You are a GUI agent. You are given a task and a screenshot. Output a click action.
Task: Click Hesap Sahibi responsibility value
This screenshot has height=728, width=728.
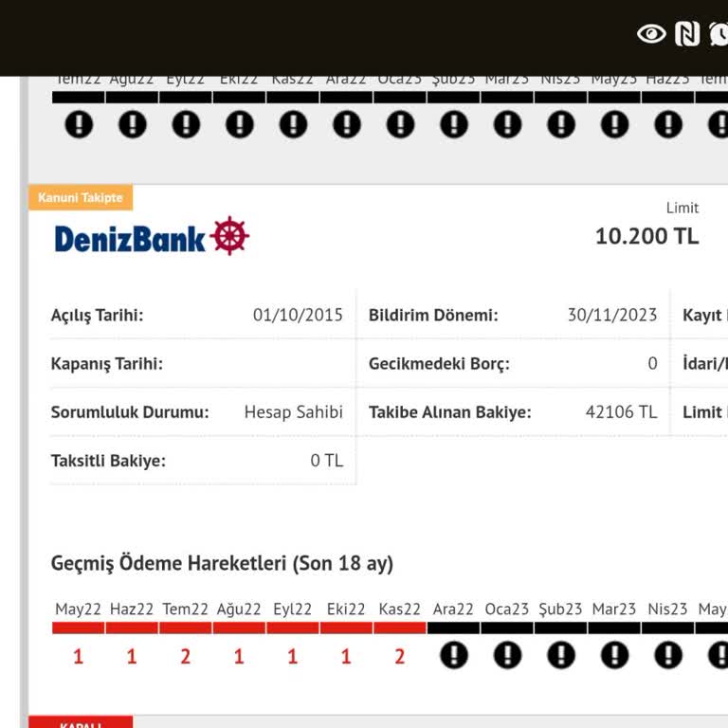tap(294, 411)
